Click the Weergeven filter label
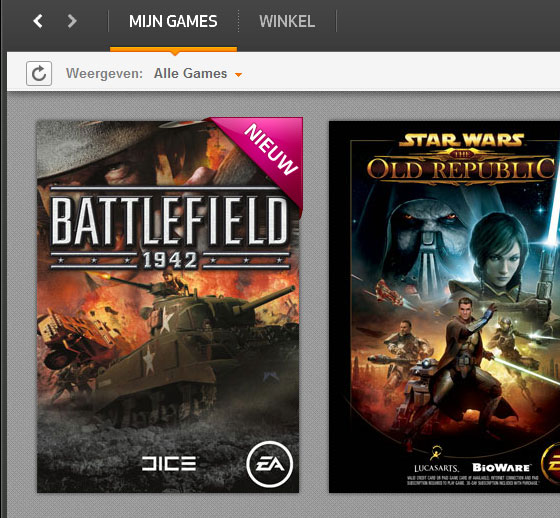560x518 pixels. (x=104, y=74)
